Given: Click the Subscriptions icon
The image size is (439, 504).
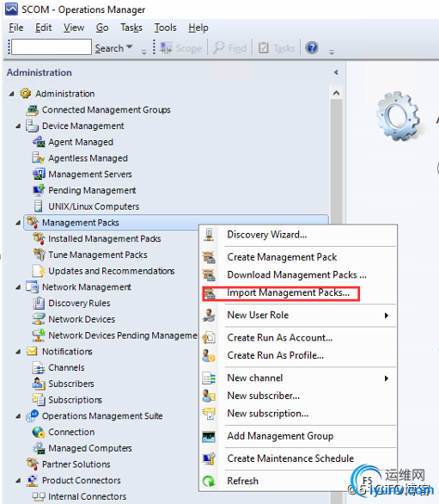Looking at the screenshot, I should tap(39, 400).
